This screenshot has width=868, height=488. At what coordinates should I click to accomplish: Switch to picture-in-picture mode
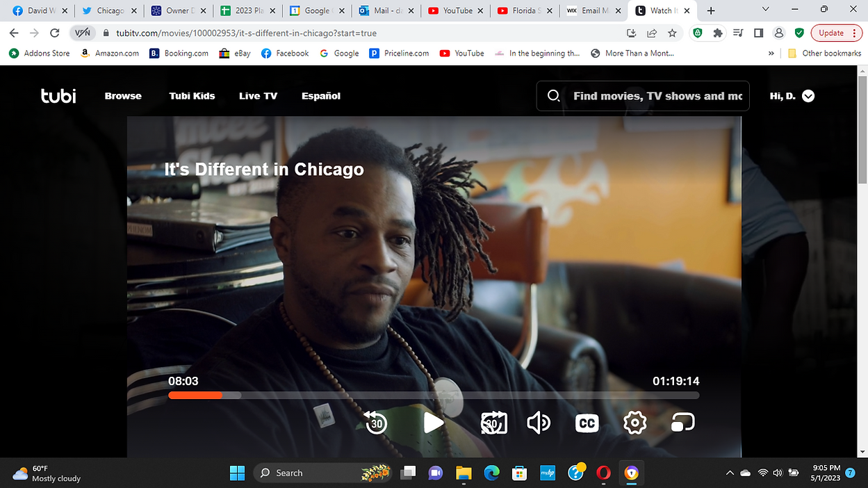pyautogui.click(x=682, y=422)
